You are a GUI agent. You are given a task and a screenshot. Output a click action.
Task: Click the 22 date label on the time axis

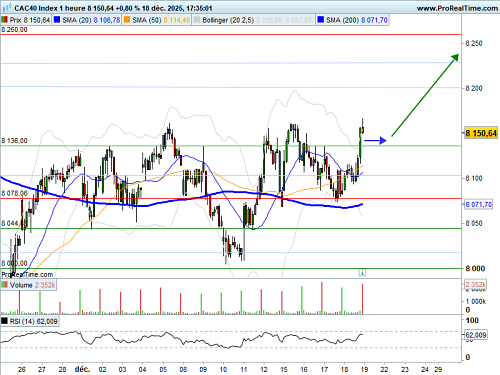click(384, 369)
